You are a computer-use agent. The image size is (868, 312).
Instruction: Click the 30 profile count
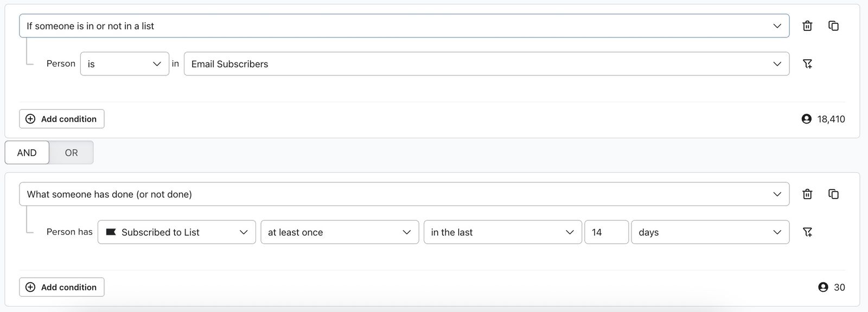point(839,287)
